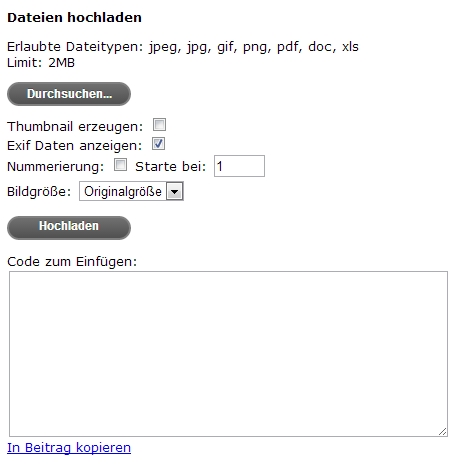This screenshot has width=463, height=476.
Task: Click the Hochladen upload button
Action: click(69, 228)
